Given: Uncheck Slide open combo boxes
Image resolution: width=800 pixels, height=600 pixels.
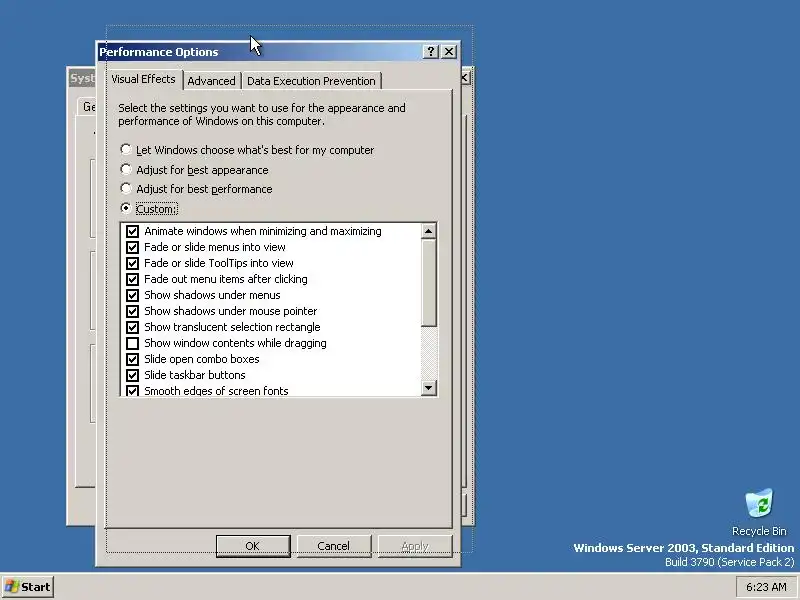Looking at the screenshot, I should [x=133, y=359].
